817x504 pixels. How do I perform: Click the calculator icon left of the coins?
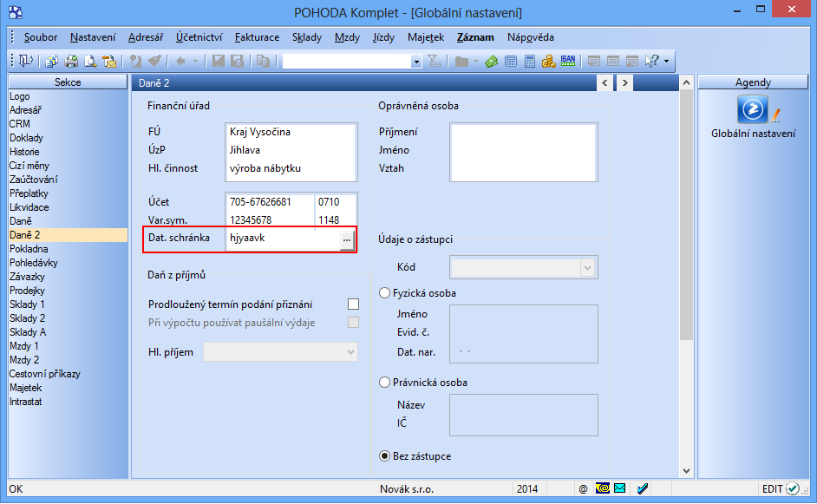pos(530,62)
